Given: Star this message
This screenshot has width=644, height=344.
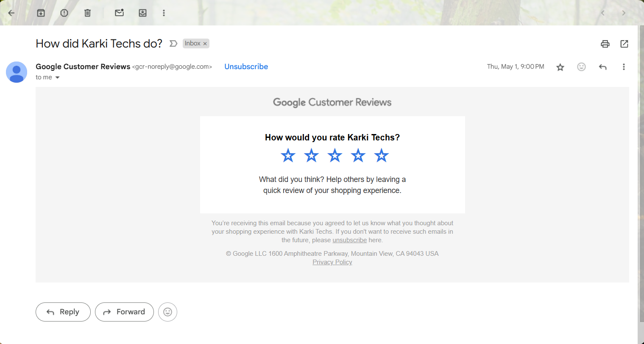Looking at the screenshot, I should point(560,67).
